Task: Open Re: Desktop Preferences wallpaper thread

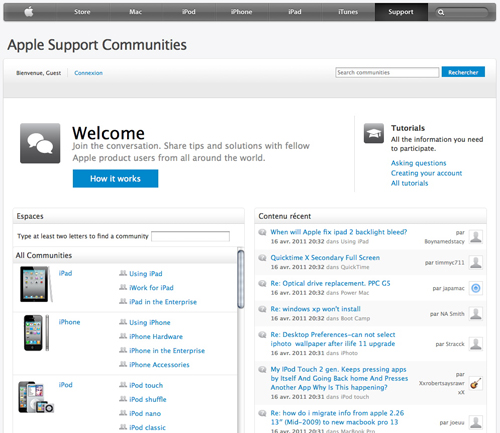Action: [x=333, y=339]
